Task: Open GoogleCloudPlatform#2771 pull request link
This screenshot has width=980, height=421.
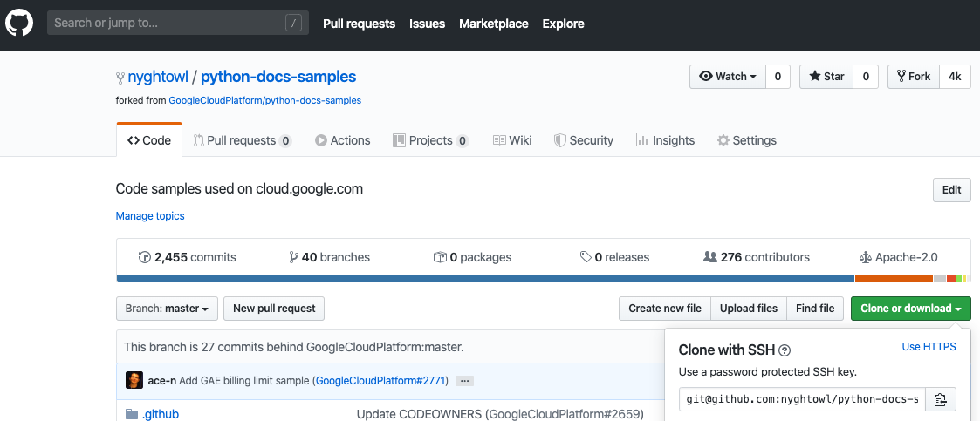Action: (382, 380)
